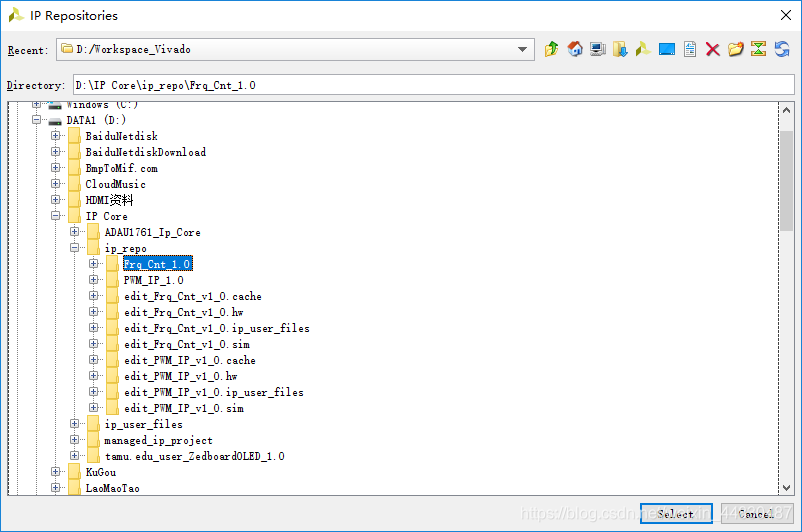Select the edit_PWM_IP_v1_0.hw folder
This screenshot has height=532, width=802.
181,376
